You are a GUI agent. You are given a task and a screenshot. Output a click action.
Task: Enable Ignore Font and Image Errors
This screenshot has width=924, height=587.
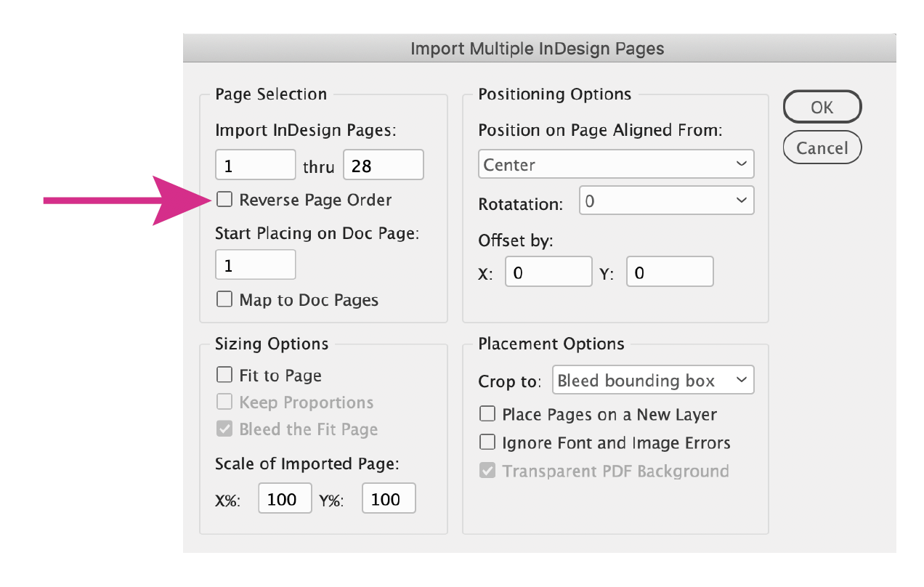488,442
